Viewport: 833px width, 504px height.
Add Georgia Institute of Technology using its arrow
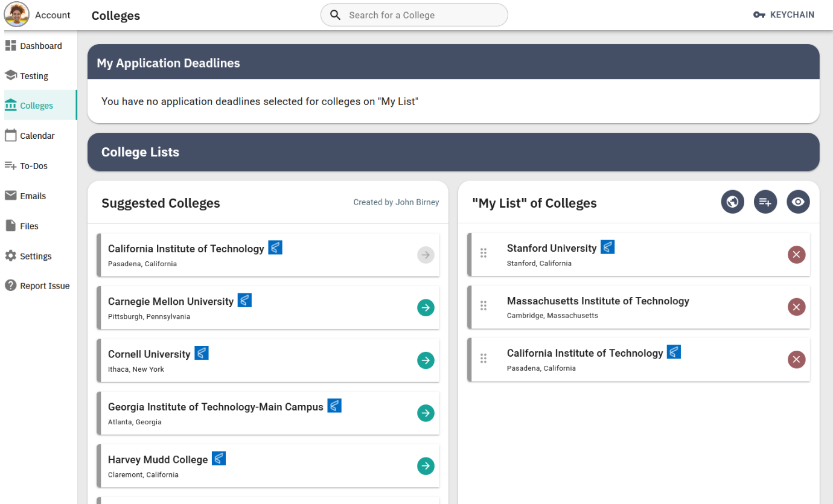point(426,413)
